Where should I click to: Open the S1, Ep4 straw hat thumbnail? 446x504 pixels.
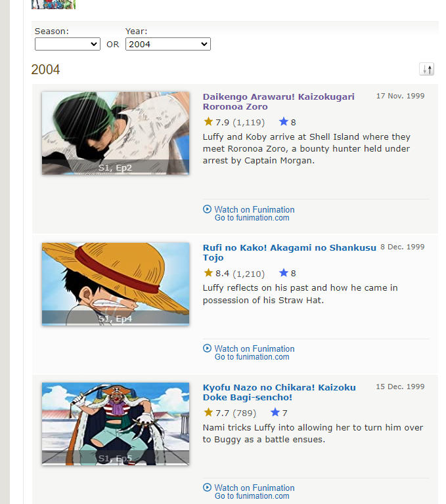coord(116,283)
